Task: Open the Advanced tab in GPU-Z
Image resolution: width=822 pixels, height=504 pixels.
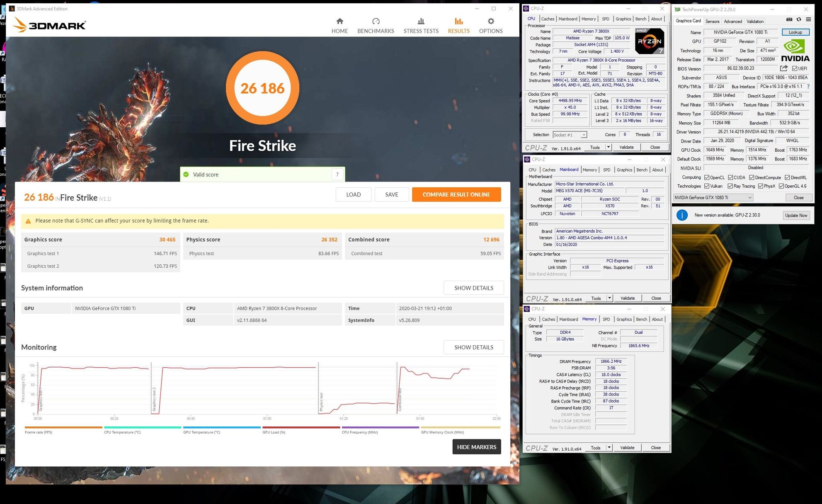Action: (733, 22)
